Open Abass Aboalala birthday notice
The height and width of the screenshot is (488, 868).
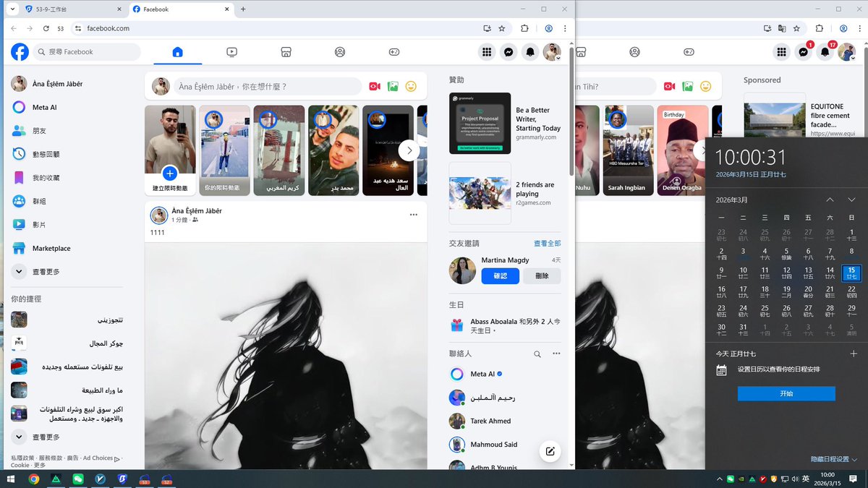[505, 325]
